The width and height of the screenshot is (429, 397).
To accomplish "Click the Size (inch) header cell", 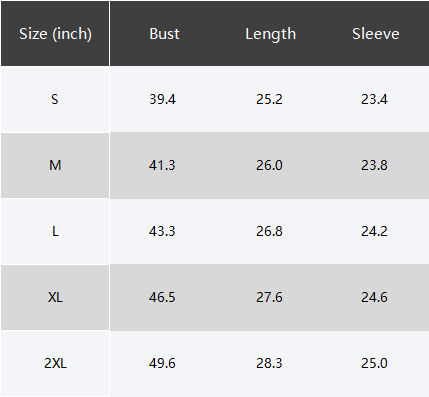I will 55,34.
